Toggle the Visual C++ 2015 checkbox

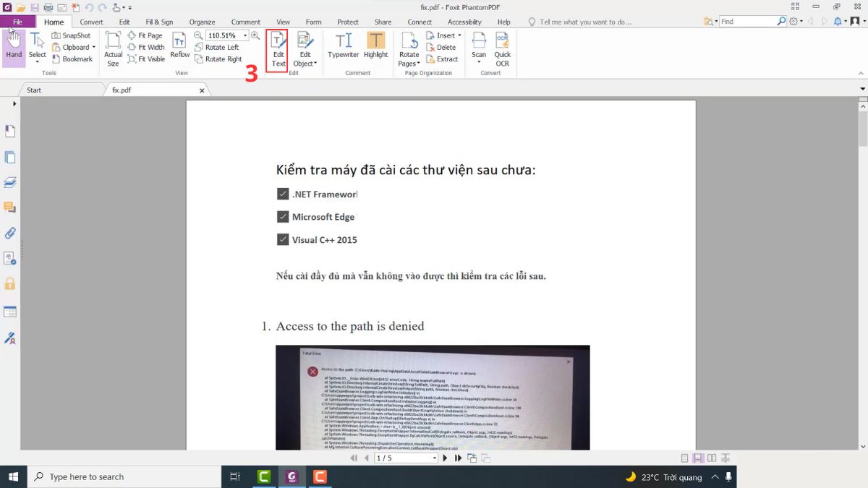click(283, 239)
